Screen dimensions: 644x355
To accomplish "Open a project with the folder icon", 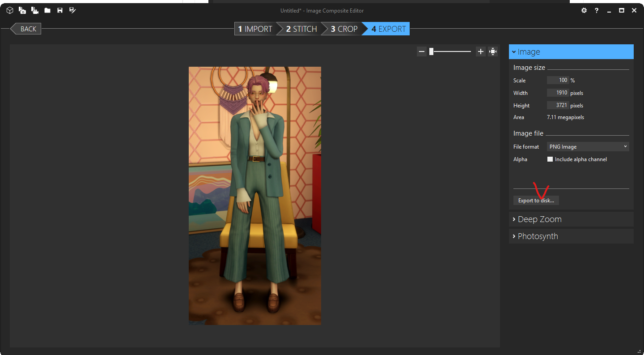I will pos(47,10).
